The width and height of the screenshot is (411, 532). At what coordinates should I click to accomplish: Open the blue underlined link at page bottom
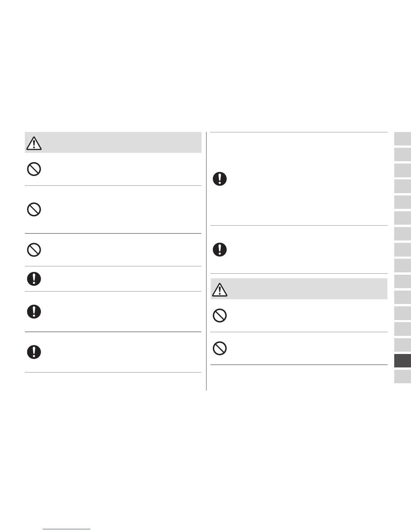click(67, 529)
